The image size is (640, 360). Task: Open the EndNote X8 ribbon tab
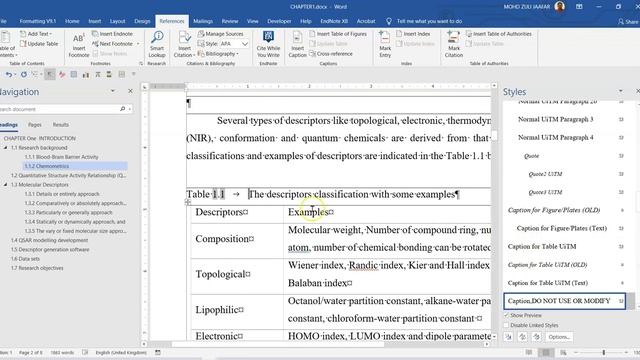click(x=334, y=21)
